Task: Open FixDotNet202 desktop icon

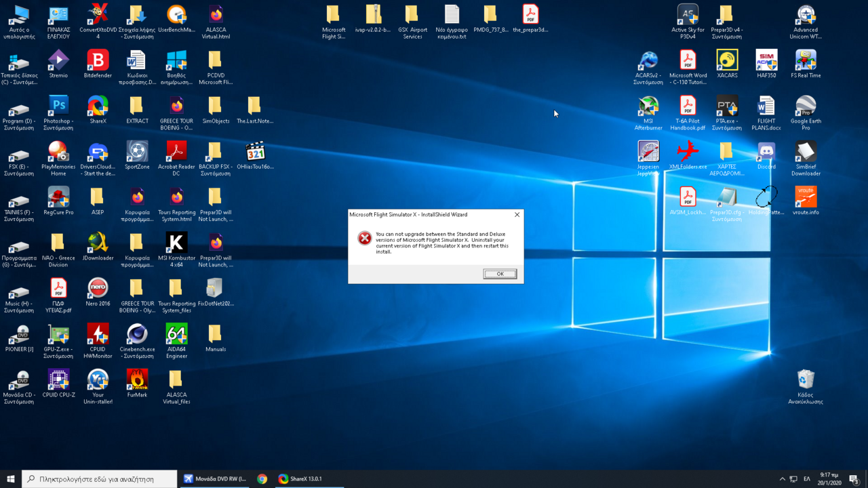Action: pos(216,291)
